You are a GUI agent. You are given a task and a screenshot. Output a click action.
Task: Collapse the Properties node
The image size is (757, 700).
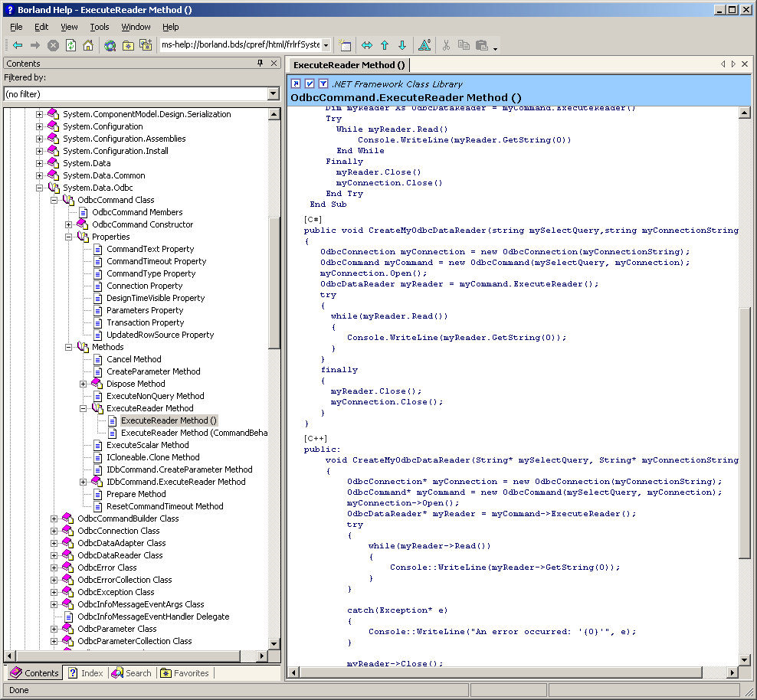tap(68, 237)
